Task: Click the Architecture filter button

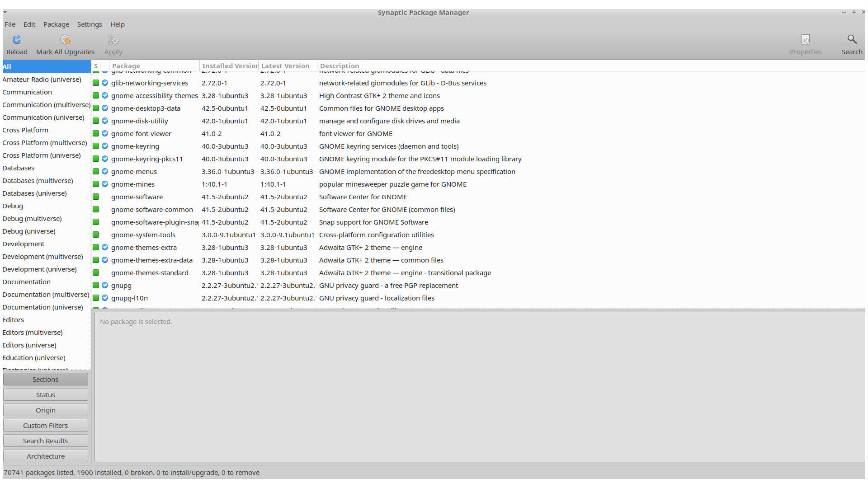Action: 45,456
